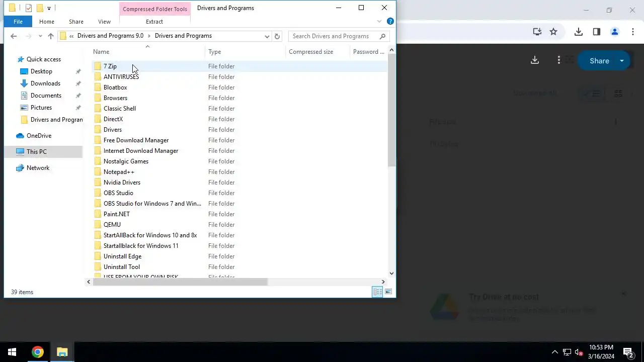644x362 pixels.
Task: Show hidden system tray icons
Action: point(554,352)
